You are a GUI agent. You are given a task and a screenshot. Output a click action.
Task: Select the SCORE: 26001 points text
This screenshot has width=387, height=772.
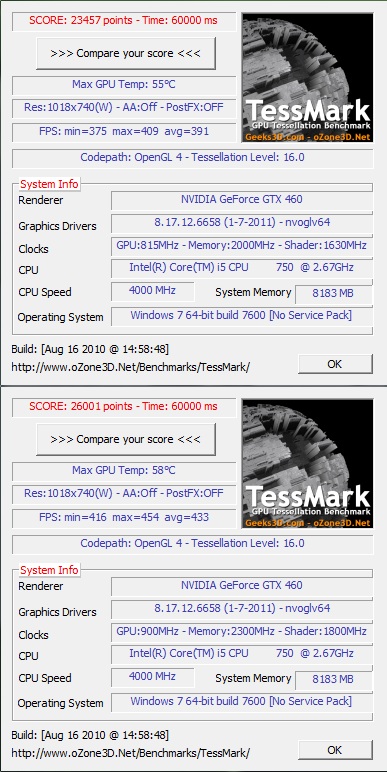pos(81,407)
